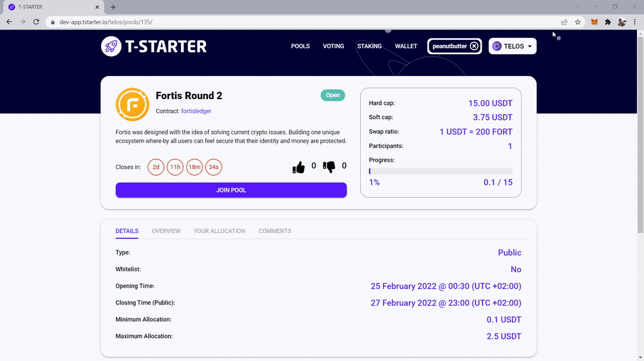Click the Fortis Round 2 title
The image size is (644, 361).
coord(189,96)
